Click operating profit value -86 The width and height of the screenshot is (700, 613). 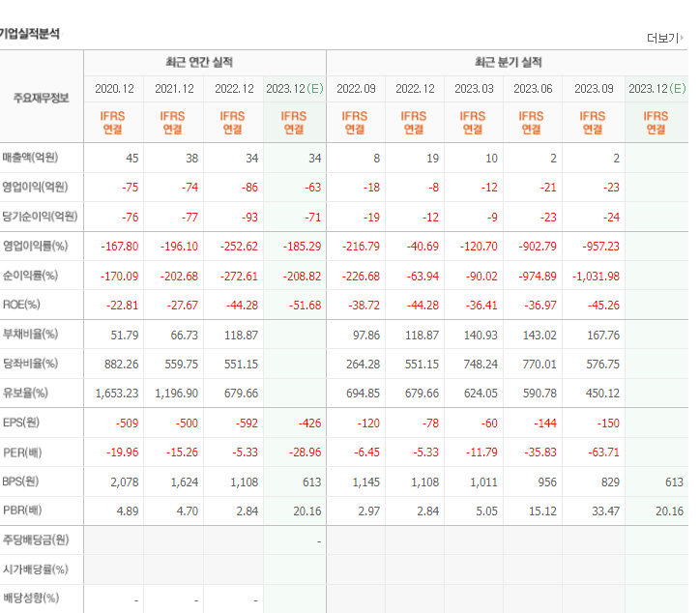(249, 188)
